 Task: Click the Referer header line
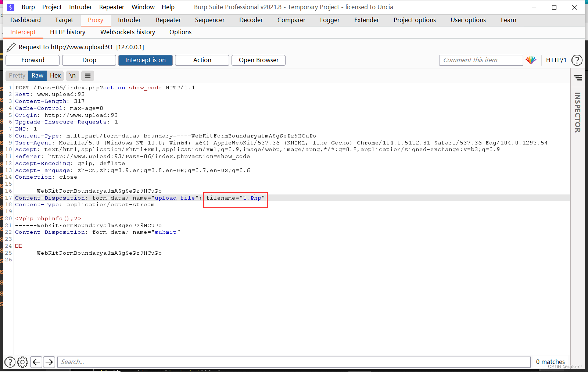tap(132, 157)
